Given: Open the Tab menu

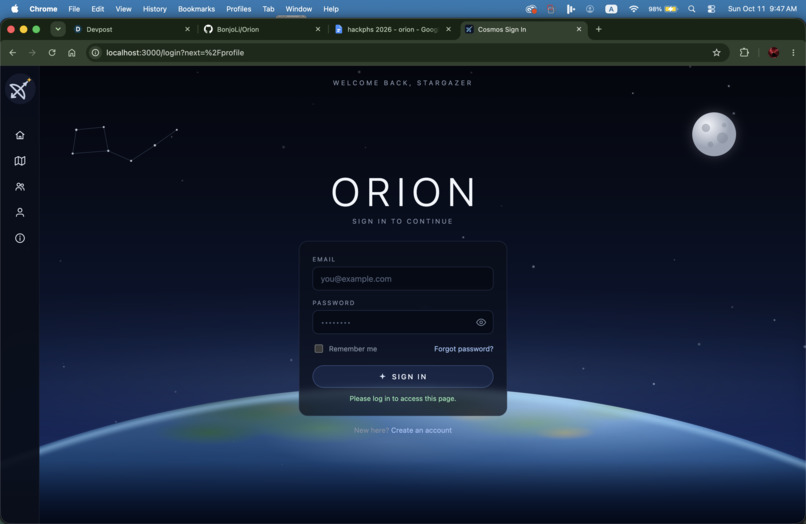Looking at the screenshot, I should click(268, 9).
